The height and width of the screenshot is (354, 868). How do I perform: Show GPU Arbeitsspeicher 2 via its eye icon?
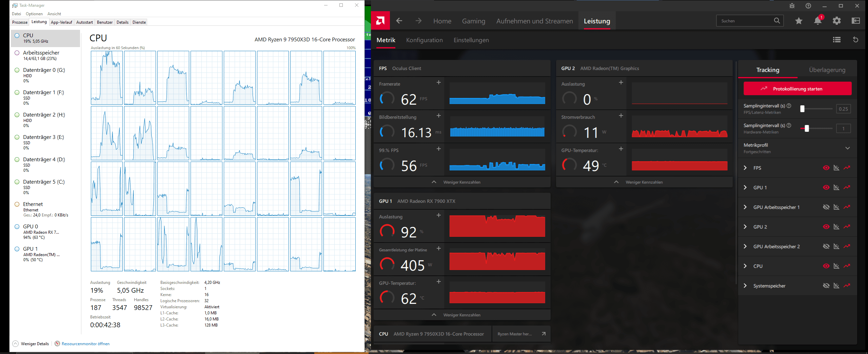[826, 246]
